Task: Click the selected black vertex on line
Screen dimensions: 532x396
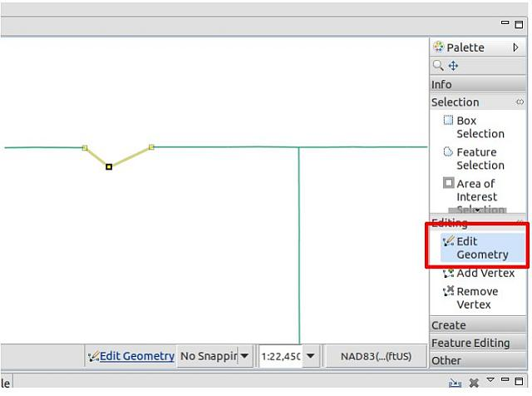Action: click(x=109, y=166)
